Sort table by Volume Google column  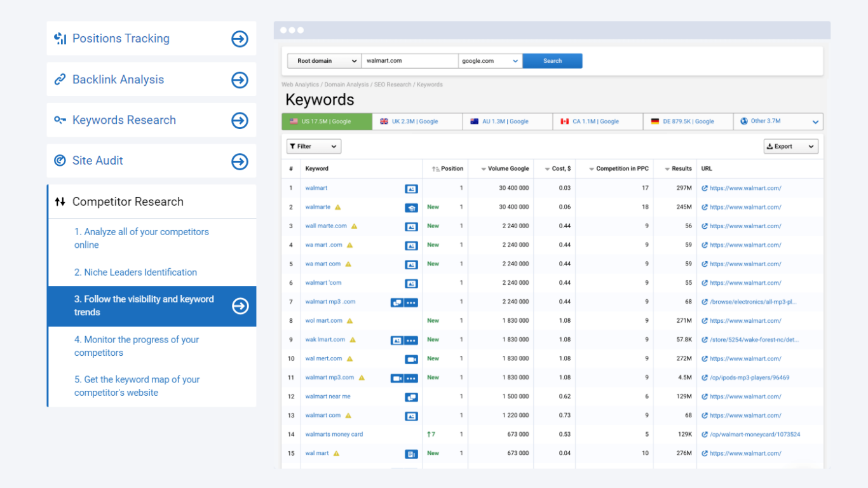(x=505, y=169)
